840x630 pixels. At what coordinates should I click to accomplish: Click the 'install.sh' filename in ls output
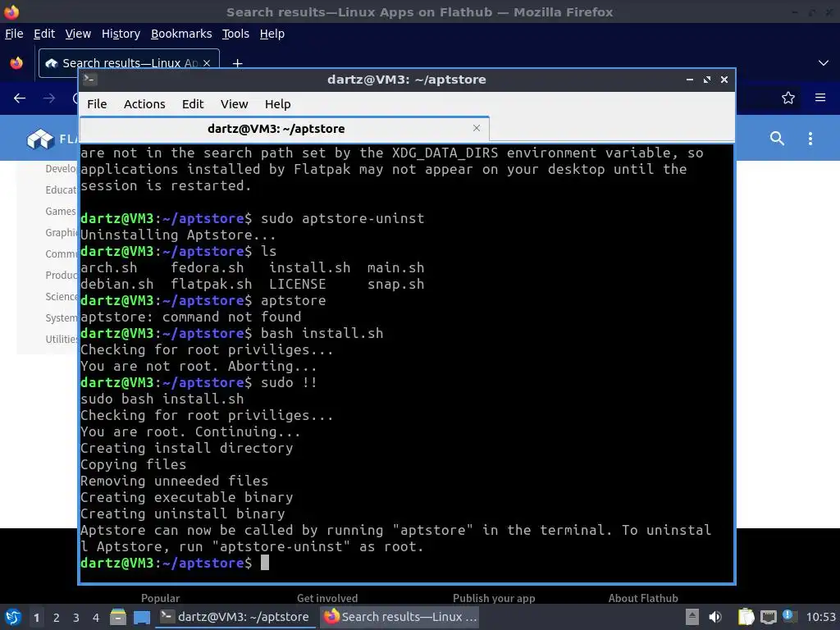point(309,268)
